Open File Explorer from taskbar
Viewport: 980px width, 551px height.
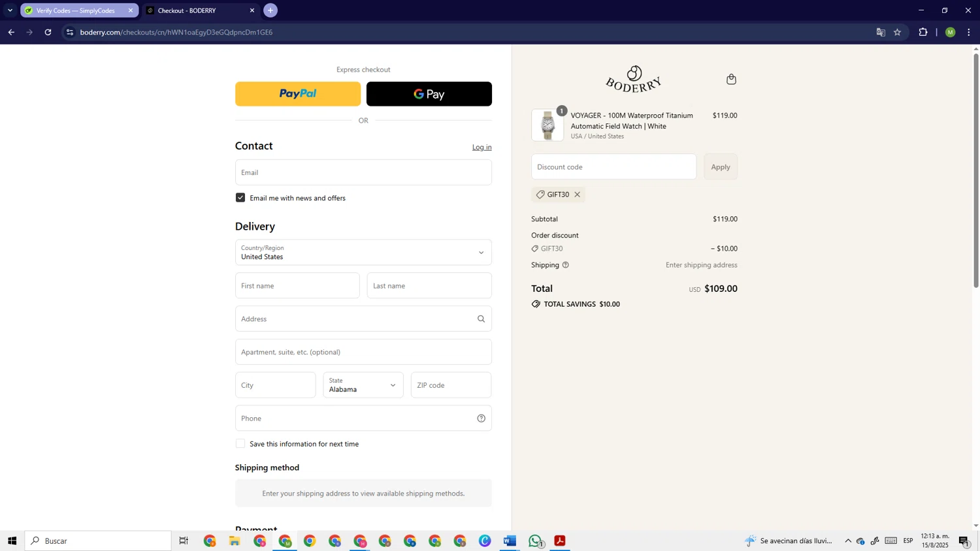click(x=235, y=541)
